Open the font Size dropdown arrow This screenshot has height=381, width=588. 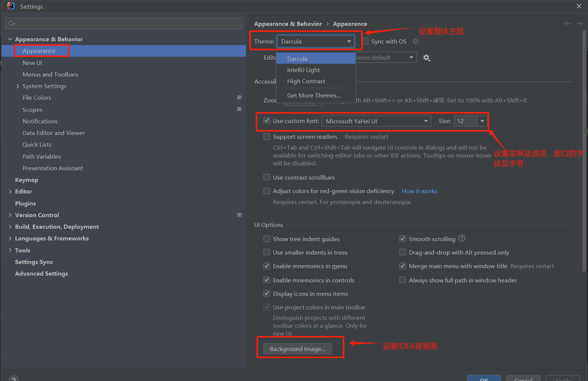(482, 121)
